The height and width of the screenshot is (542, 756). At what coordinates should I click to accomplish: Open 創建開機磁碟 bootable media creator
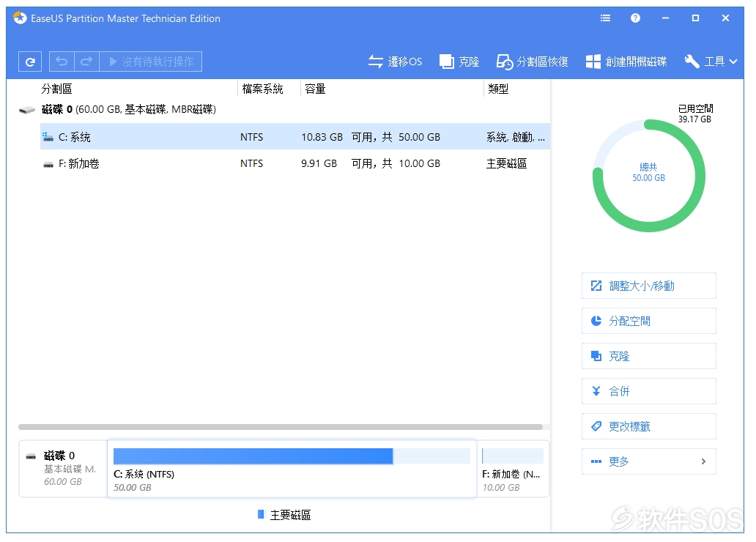[626, 62]
